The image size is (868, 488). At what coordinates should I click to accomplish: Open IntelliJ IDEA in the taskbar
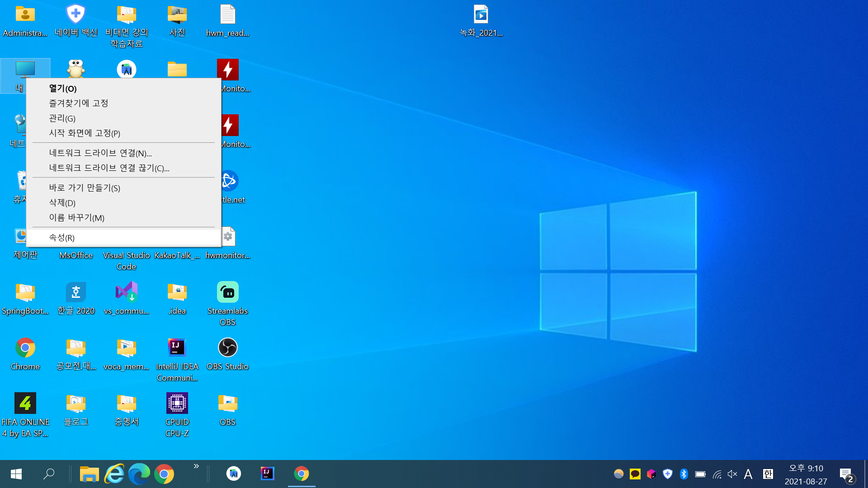[267, 474]
